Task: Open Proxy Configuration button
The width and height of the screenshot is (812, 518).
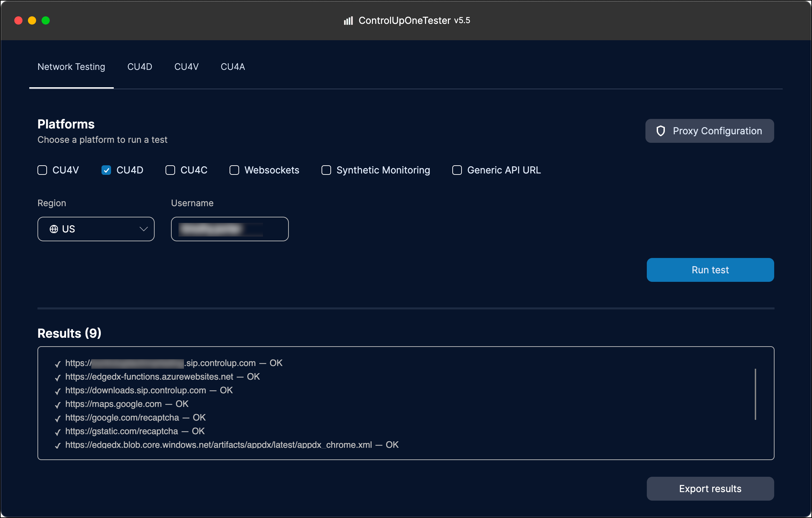Action: (710, 131)
